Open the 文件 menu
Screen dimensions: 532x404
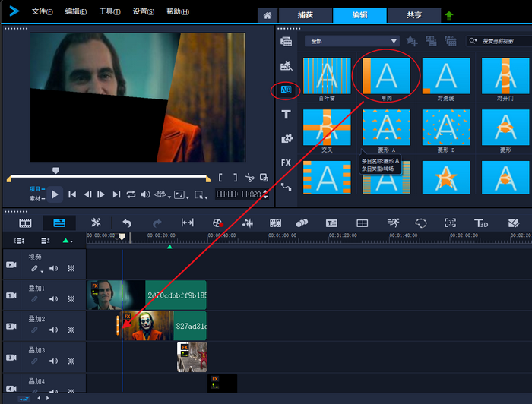point(43,11)
